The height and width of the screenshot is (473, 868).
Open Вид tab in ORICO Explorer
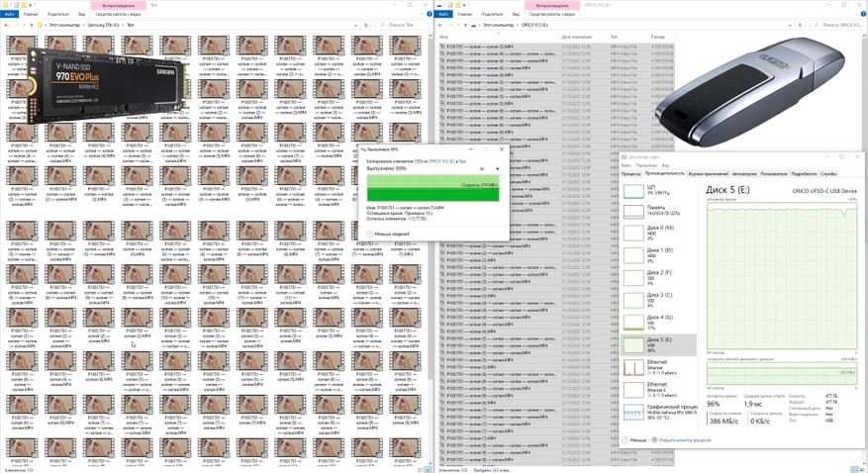(516, 14)
